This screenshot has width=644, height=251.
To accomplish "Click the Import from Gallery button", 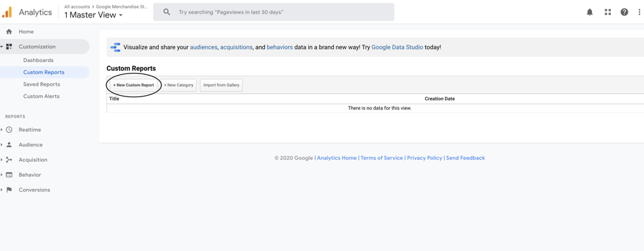I will pos(222,85).
